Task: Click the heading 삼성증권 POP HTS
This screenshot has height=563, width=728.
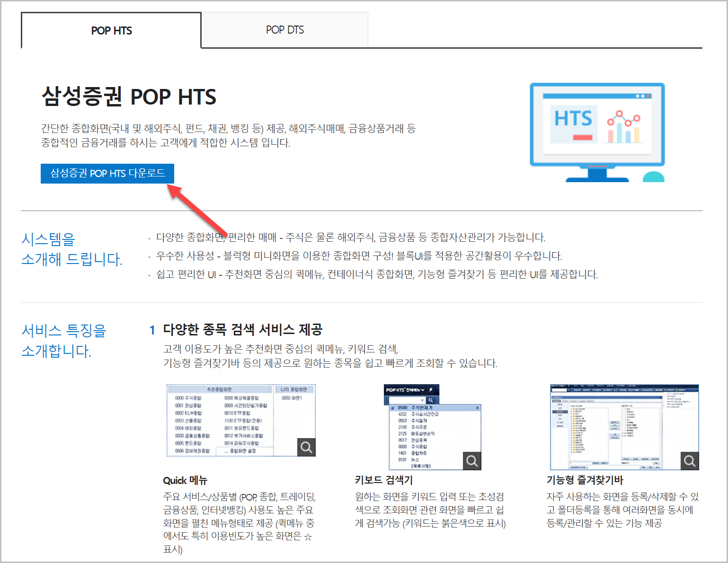Action: point(129,97)
